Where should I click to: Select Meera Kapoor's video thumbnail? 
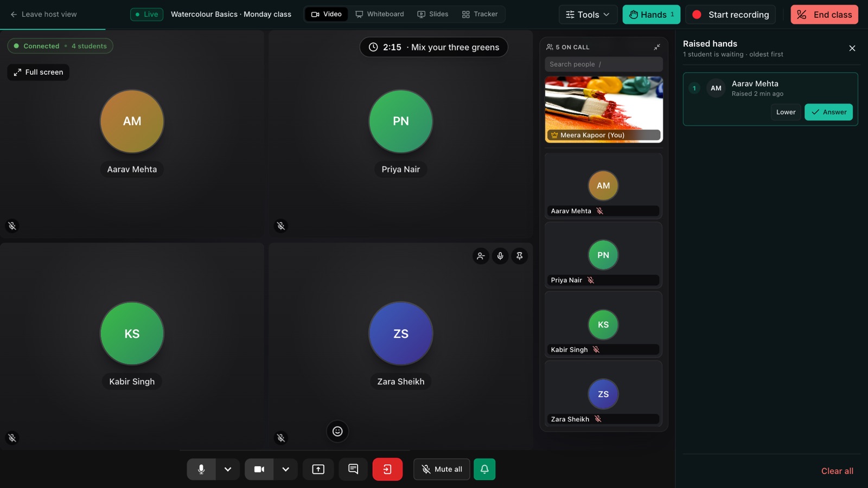604,110
